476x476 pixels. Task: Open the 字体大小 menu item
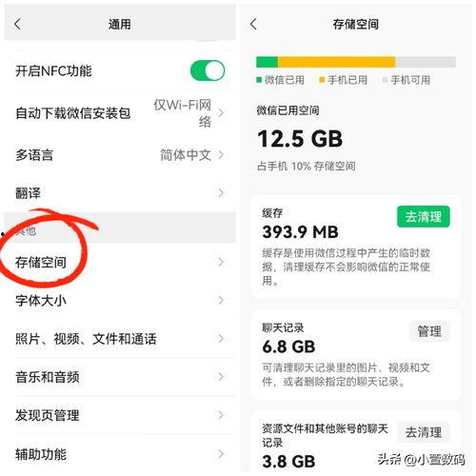point(120,300)
